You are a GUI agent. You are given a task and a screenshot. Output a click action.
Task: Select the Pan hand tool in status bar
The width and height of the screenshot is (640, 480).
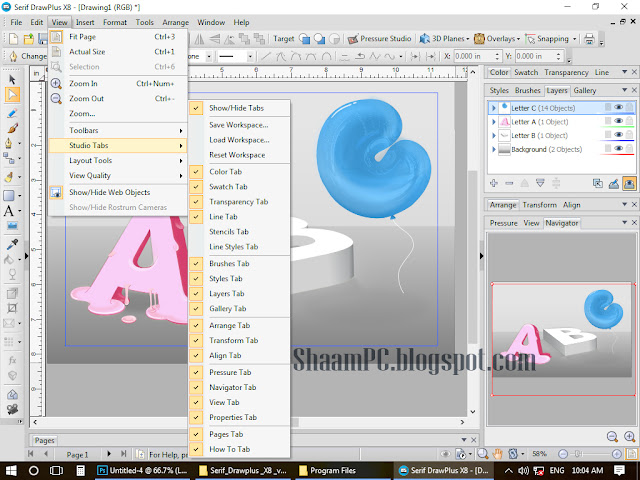pyautogui.click(x=497, y=453)
